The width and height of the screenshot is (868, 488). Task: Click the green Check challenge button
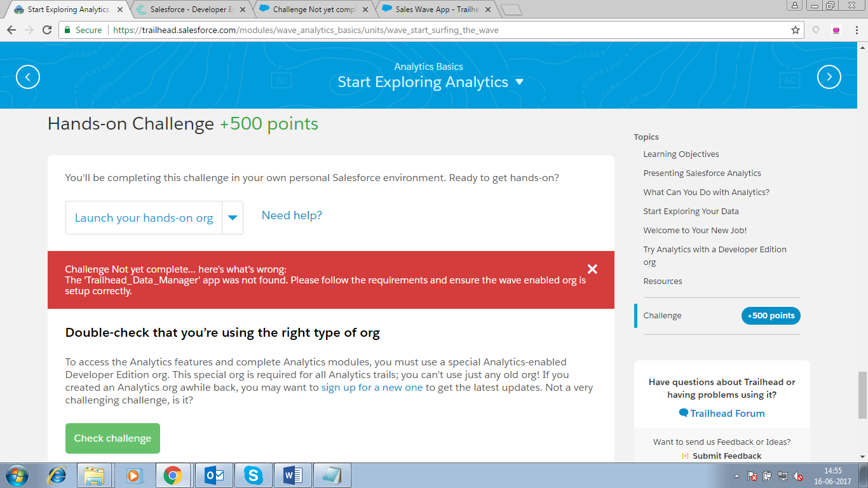click(x=112, y=438)
